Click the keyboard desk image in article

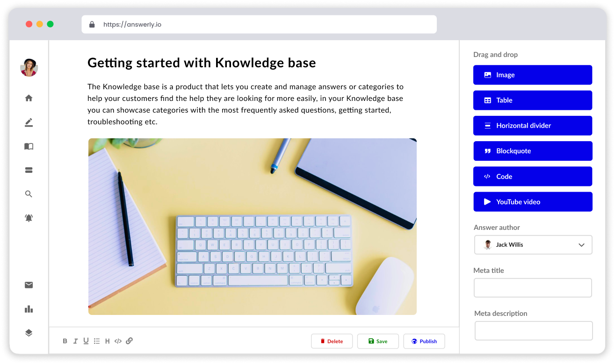coord(253,227)
